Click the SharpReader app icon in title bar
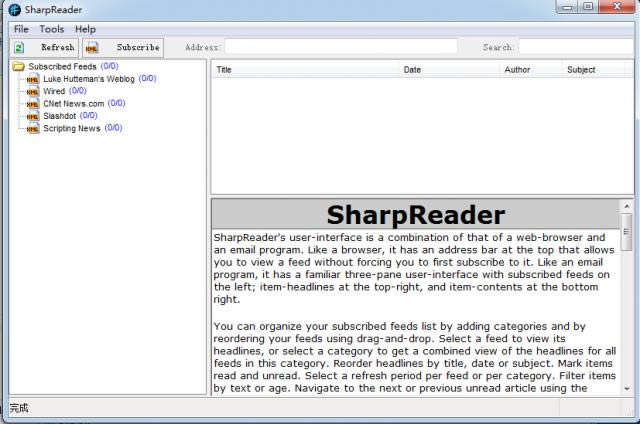The image size is (640, 424). [14, 9]
